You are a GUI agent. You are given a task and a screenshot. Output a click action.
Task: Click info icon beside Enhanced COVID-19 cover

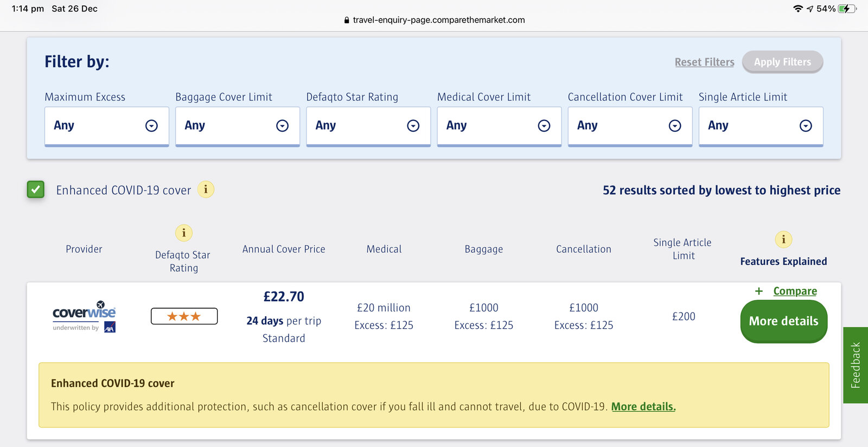206,190
